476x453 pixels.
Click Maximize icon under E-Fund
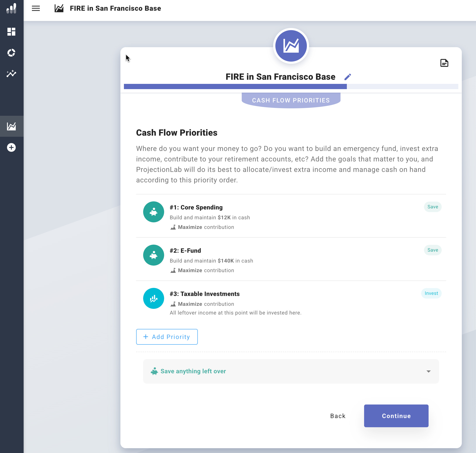click(173, 270)
